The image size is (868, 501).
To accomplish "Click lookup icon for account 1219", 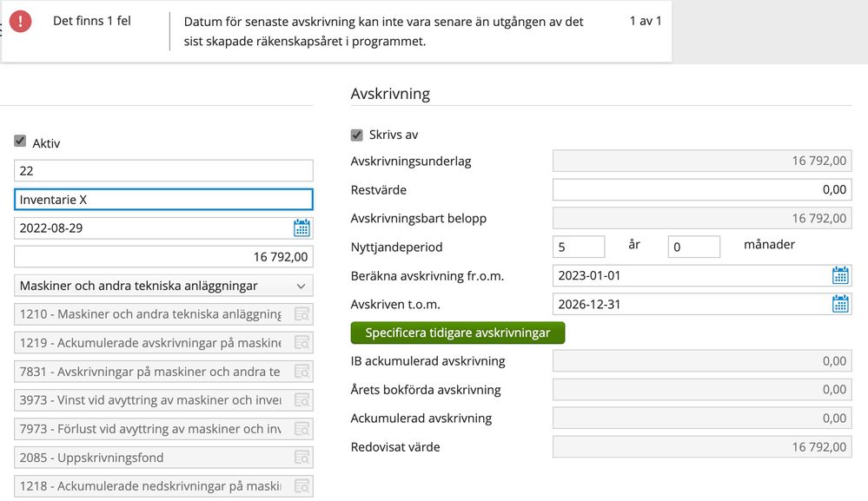I will pyautogui.click(x=301, y=343).
